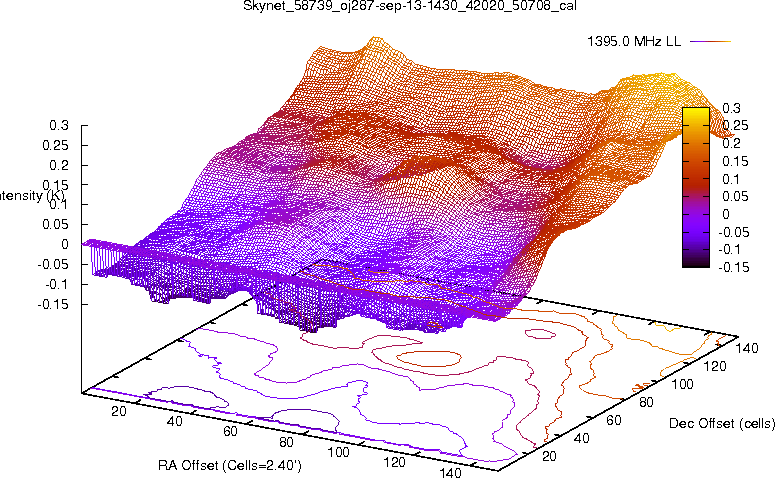The image size is (775, 478).
Task: Click the Intensity (K) axis label
Action: coord(32,195)
